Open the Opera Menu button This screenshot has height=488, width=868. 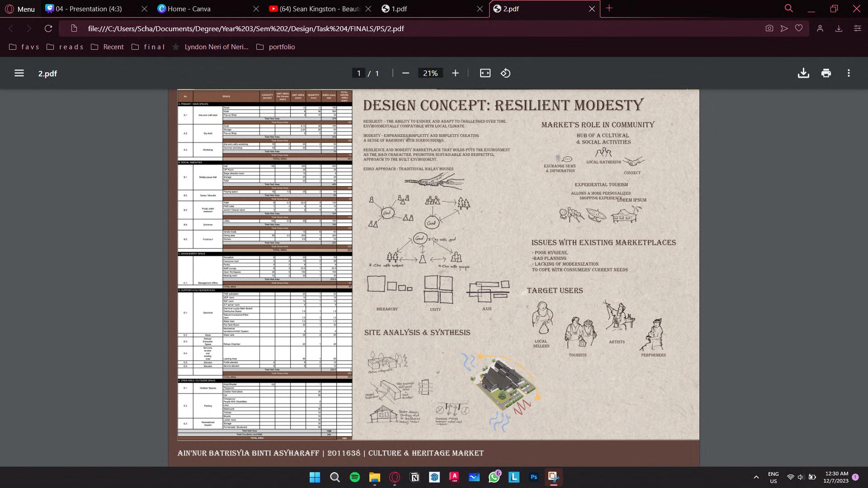[x=19, y=9]
